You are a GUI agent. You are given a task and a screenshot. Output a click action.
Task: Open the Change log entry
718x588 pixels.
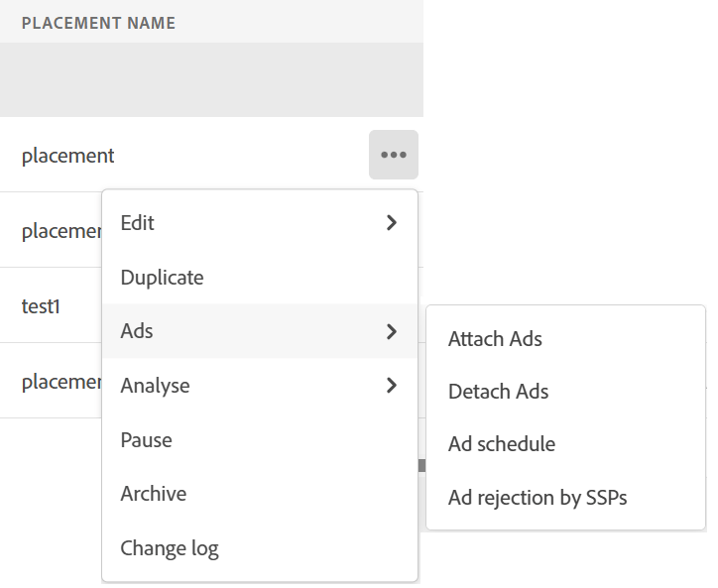(169, 547)
